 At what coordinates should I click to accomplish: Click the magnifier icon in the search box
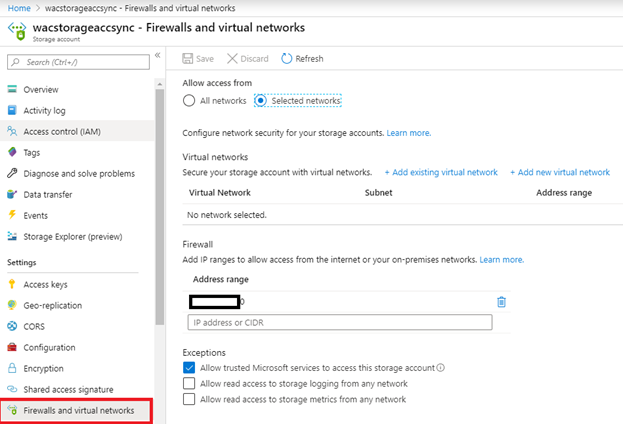coord(15,62)
